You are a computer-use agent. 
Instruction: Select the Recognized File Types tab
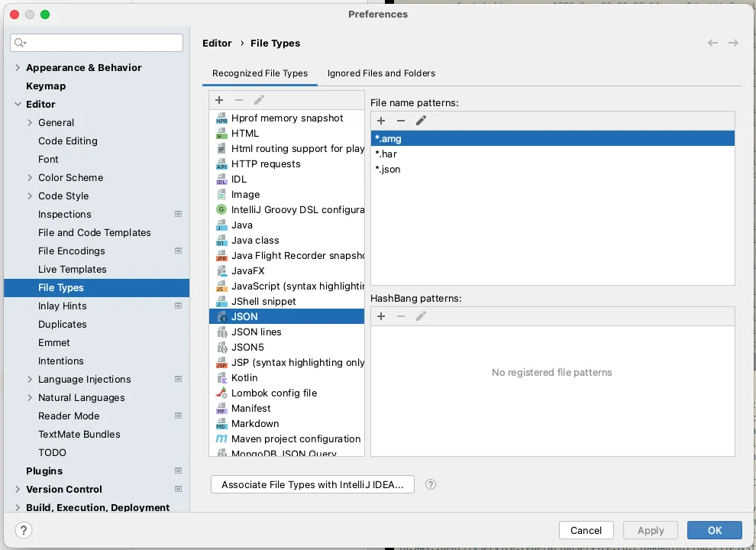[x=260, y=73]
